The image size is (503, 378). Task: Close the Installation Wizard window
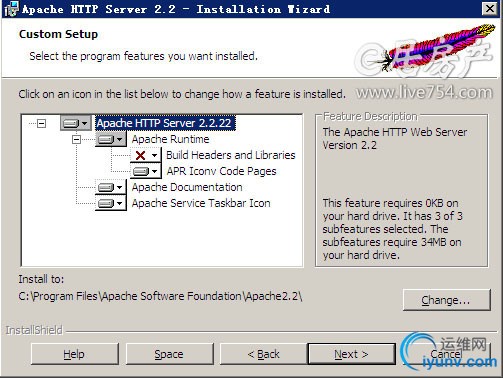click(490, 8)
